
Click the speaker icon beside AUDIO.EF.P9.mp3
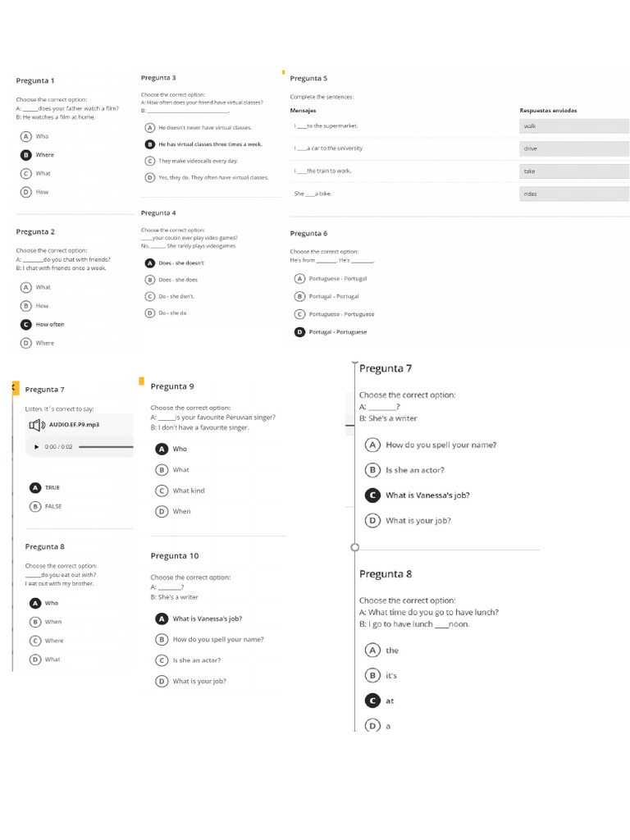click(x=37, y=425)
